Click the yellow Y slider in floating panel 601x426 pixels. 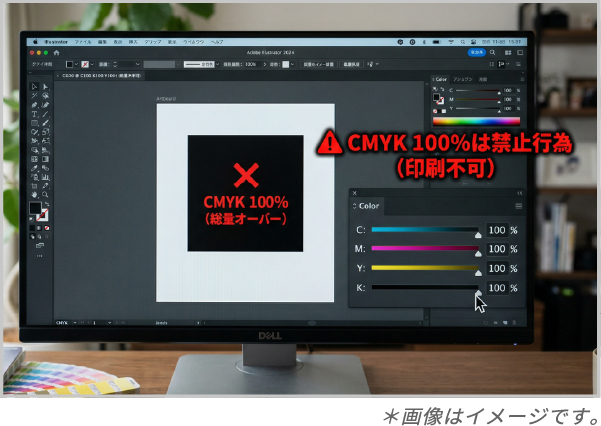[x=425, y=268]
